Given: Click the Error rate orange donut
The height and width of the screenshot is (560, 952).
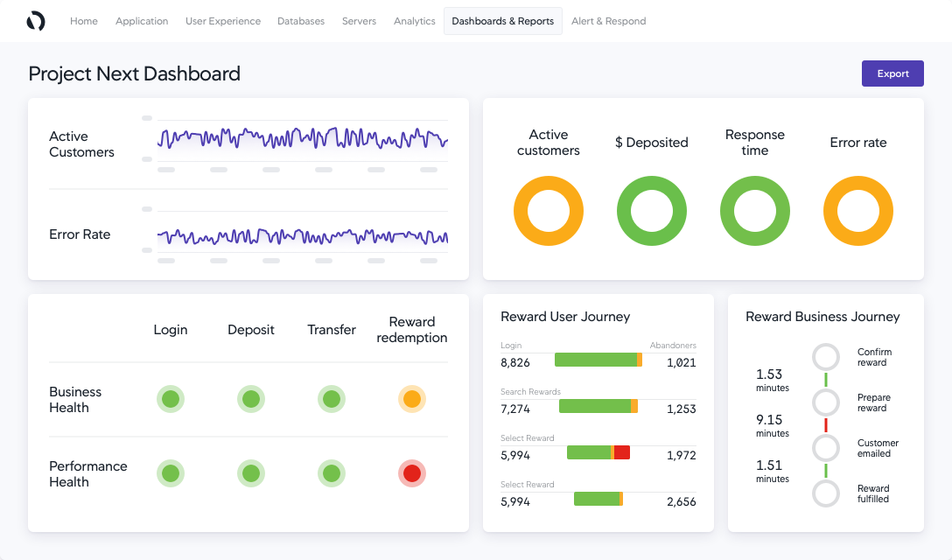Looking at the screenshot, I should [857, 211].
